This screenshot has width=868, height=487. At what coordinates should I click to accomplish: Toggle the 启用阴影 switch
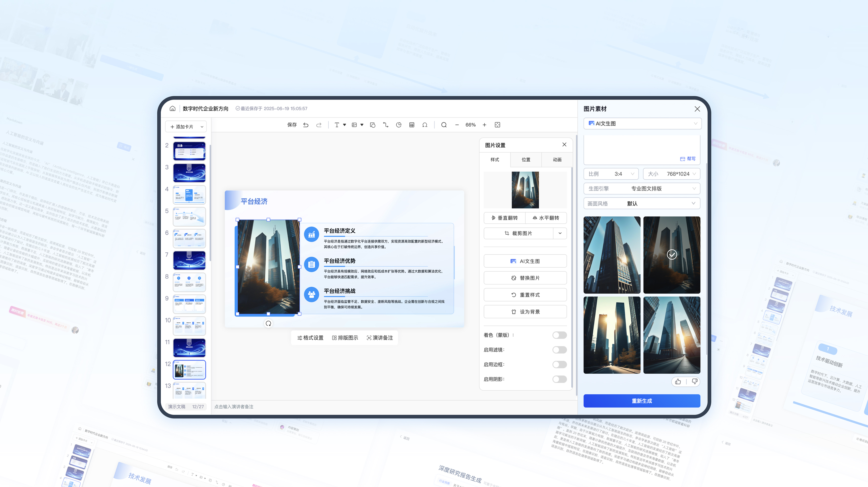coord(559,379)
